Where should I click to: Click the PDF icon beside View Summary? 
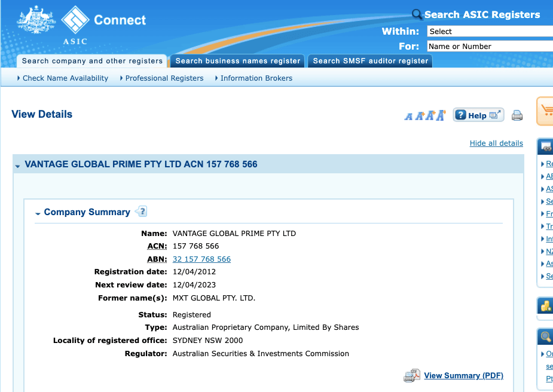412,376
